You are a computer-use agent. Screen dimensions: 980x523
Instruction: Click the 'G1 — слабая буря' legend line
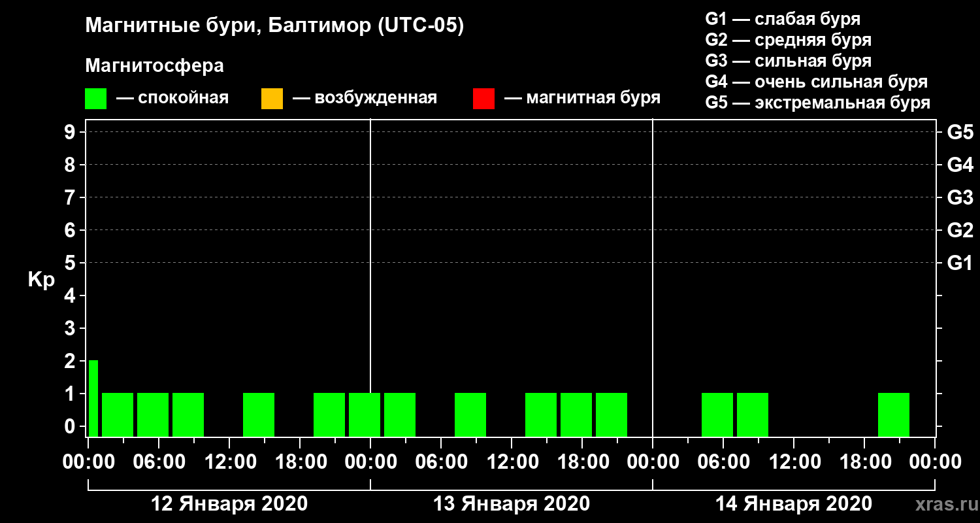[x=783, y=18]
